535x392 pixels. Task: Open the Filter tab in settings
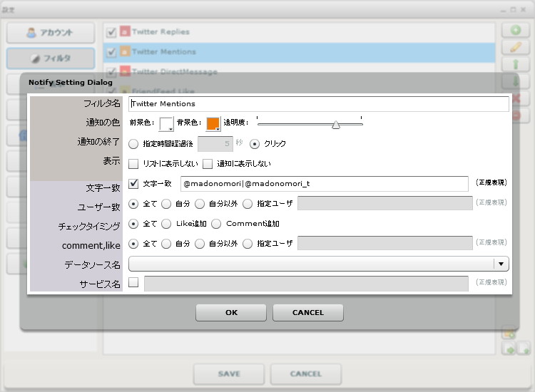pos(51,58)
